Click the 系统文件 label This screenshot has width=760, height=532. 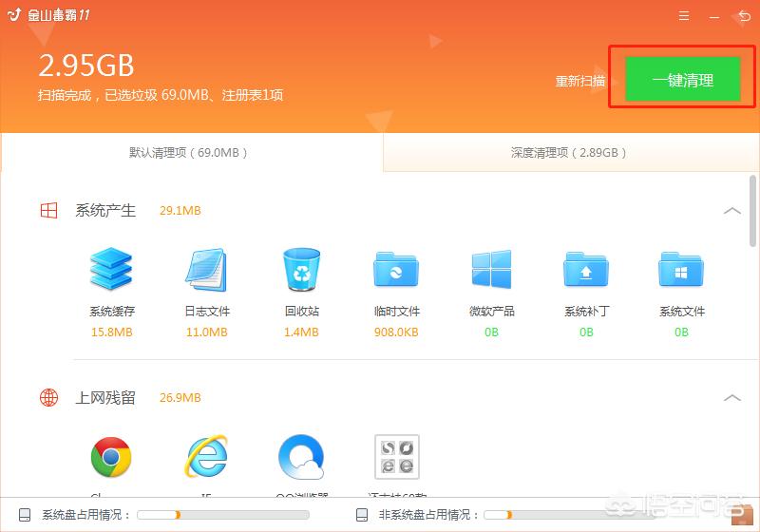pyautogui.click(x=681, y=311)
